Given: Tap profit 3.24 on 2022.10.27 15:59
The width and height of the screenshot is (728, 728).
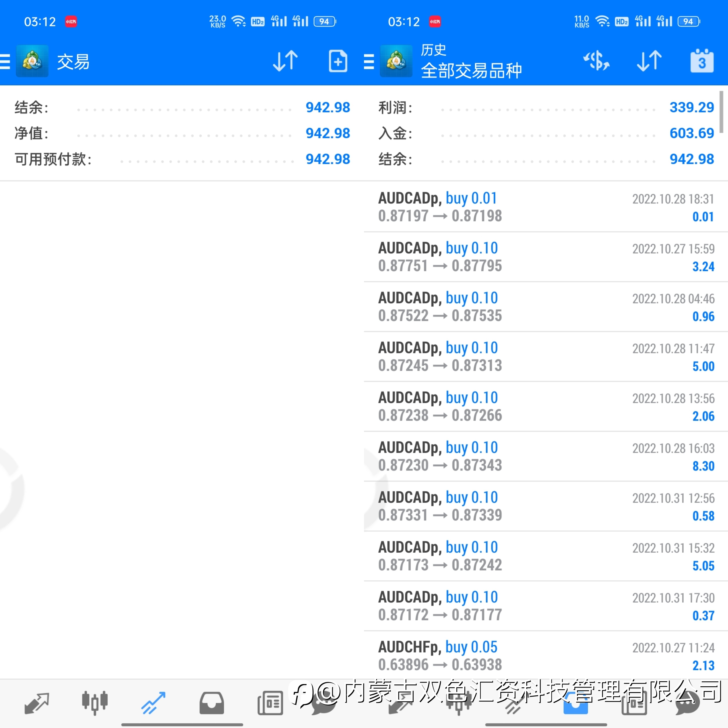Looking at the screenshot, I should click(x=703, y=267).
